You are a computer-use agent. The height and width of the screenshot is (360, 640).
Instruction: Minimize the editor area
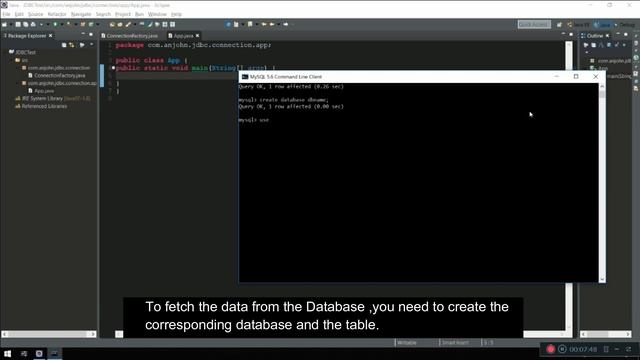click(x=563, y=34)
